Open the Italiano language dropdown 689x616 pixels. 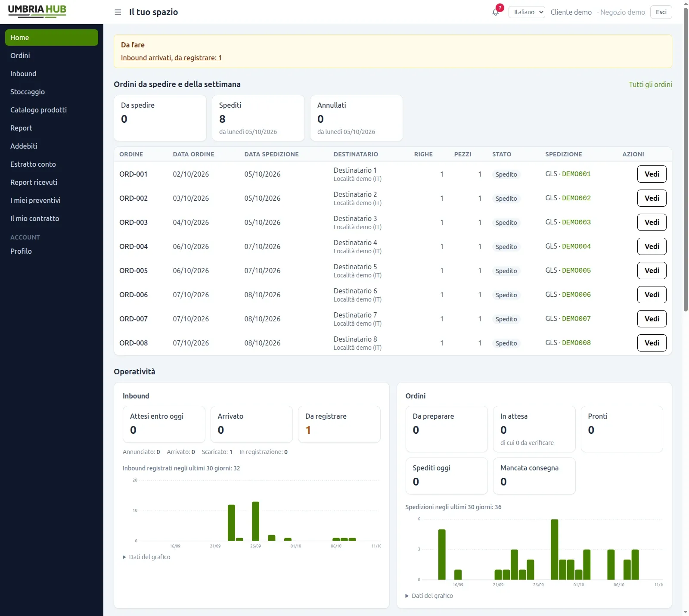coord(527,12)
